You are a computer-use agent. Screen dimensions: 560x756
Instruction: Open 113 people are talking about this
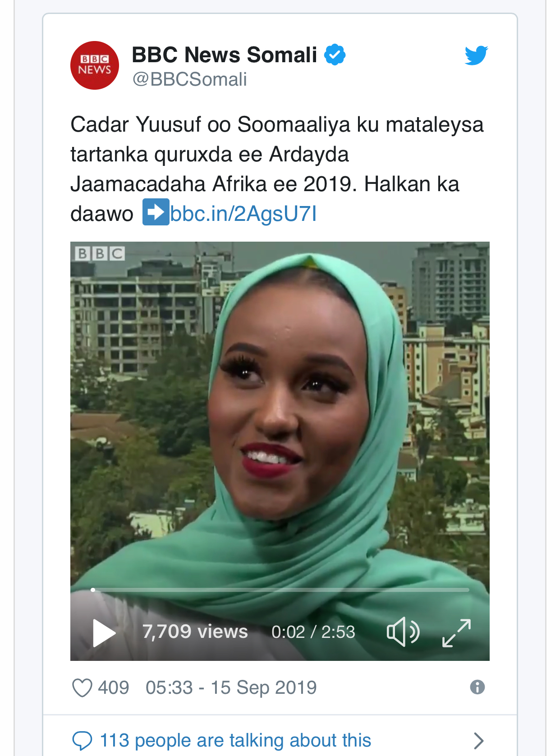pyautogui.click(x=235, y=740)
